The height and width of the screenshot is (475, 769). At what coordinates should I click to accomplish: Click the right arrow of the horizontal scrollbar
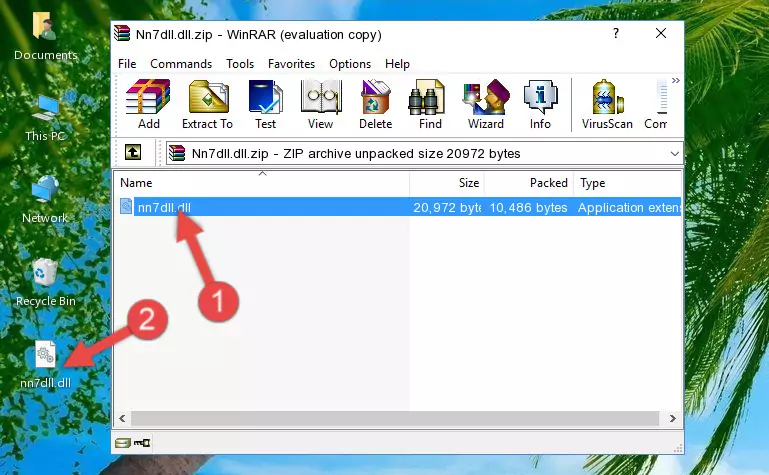point(672,419)
